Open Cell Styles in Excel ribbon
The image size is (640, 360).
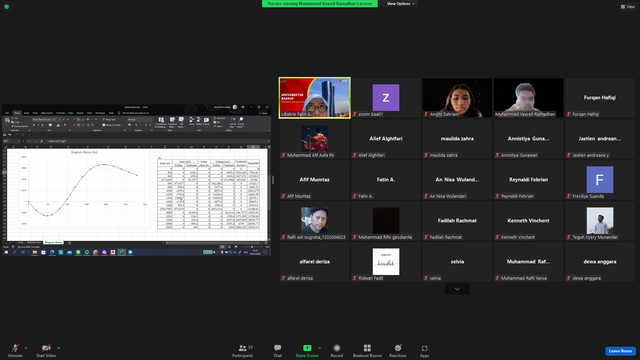click(181, 122)
